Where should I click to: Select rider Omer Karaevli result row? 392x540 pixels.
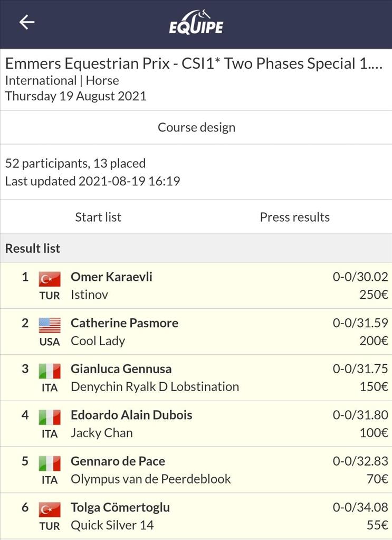(196, 286)
